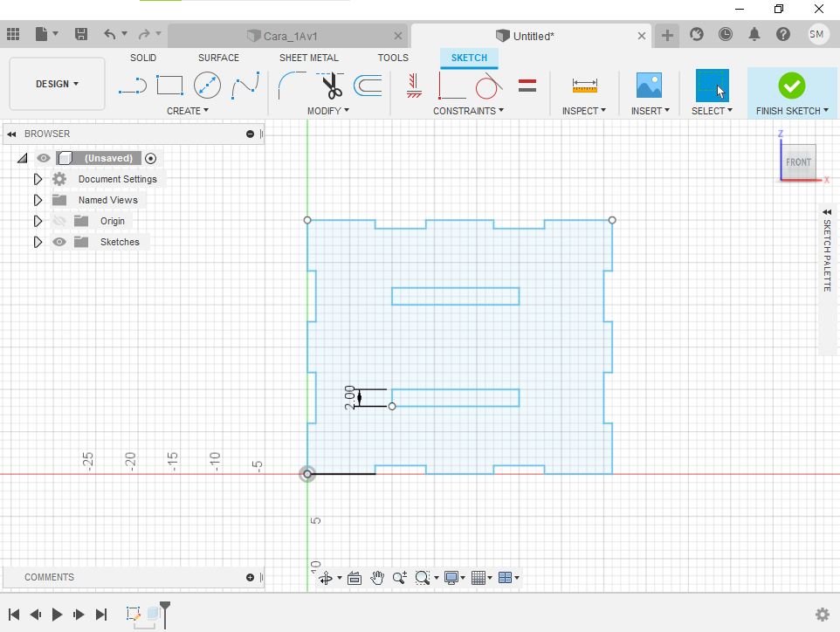
Task: Click the Redo arrow
Action: (144, 34)
